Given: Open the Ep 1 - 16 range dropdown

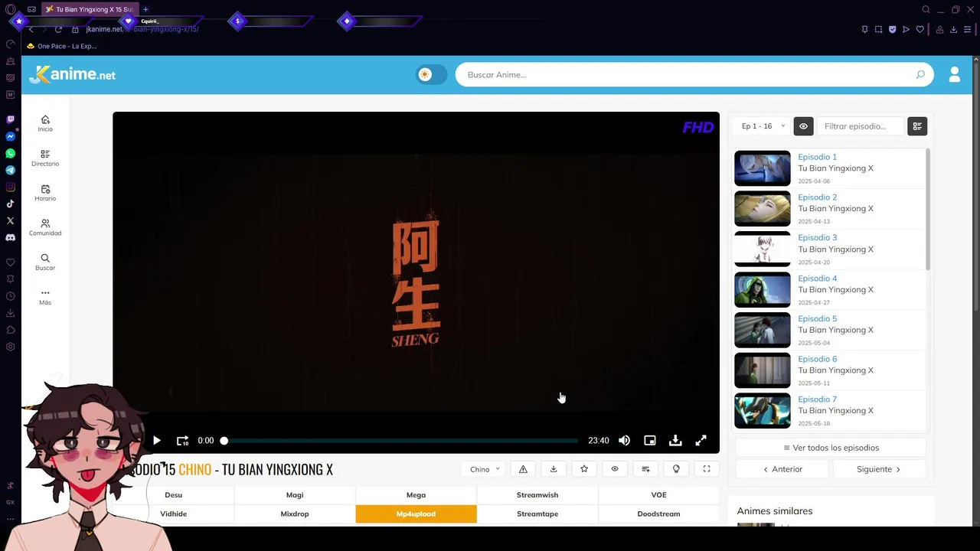Looking at the screenshot, I should tap(763, 126).
